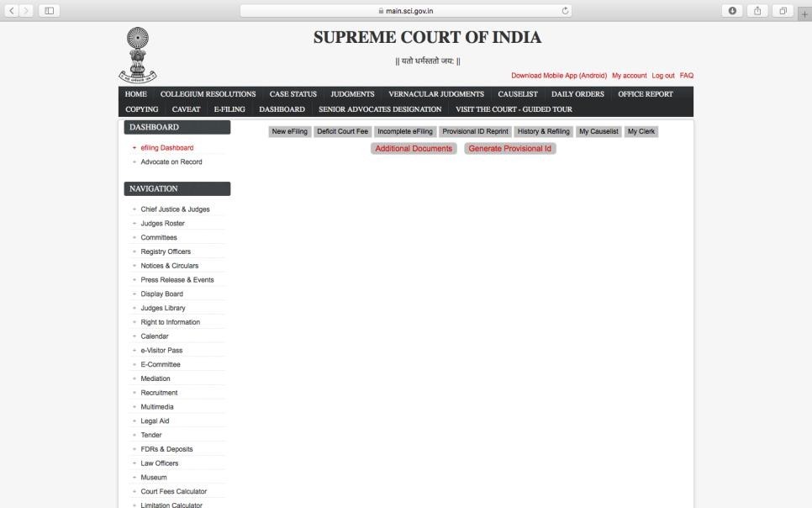Screen dimensions: 812x508
Task: Open the Court Fees Calculator
Action: (x=174, y=491)
